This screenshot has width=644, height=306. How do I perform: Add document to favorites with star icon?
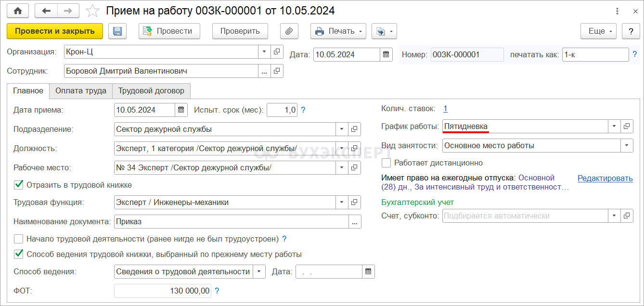(x=93, y=11)
